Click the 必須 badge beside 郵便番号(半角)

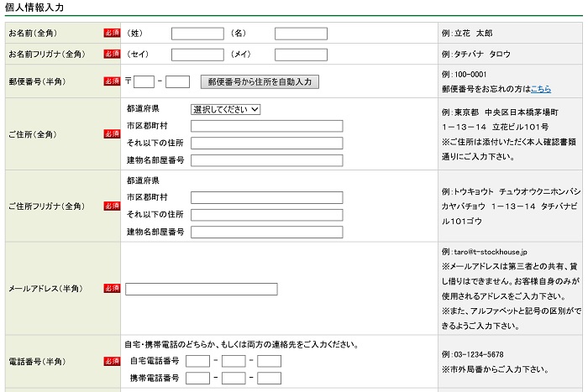tap(112, 81)
